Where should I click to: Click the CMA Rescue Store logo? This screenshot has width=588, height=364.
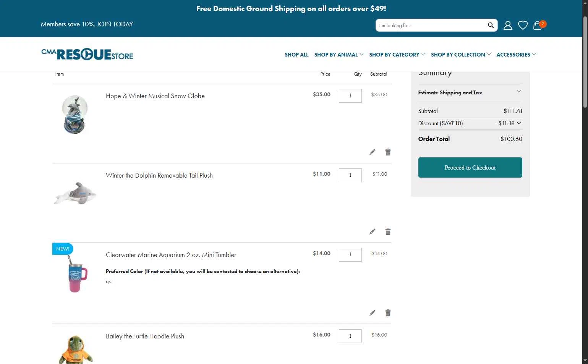point(87,54)
